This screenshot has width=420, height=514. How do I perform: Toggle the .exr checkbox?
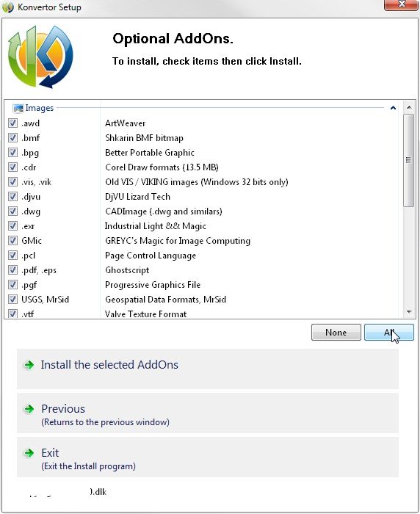point(12,226)
